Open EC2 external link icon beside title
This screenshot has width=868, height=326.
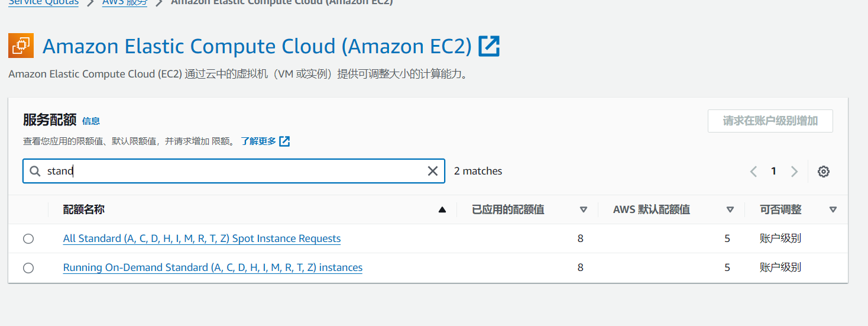click(489, 46)
